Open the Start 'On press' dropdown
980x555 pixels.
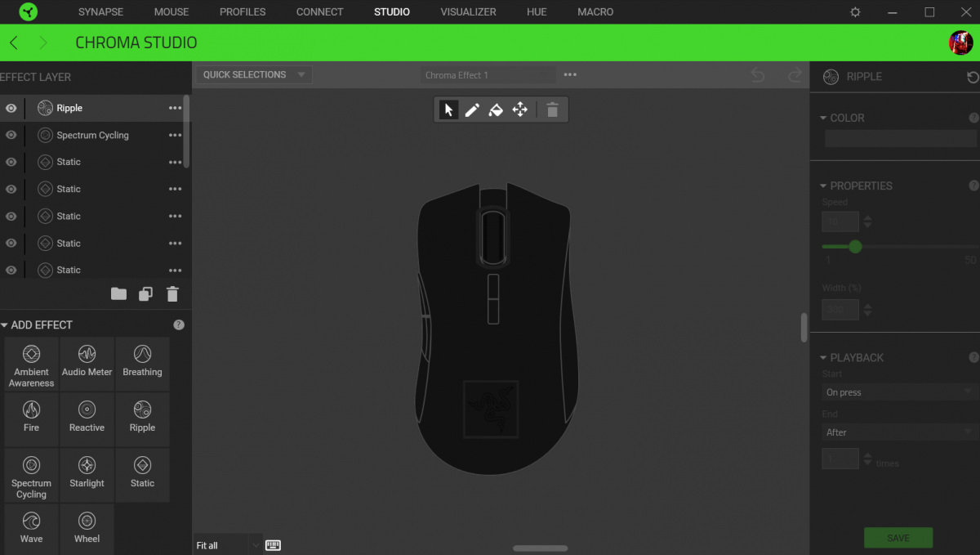coord(900,392)
